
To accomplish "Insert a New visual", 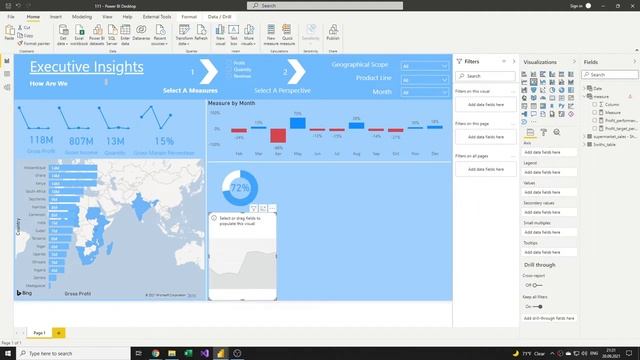I will [x=220, y=34].
